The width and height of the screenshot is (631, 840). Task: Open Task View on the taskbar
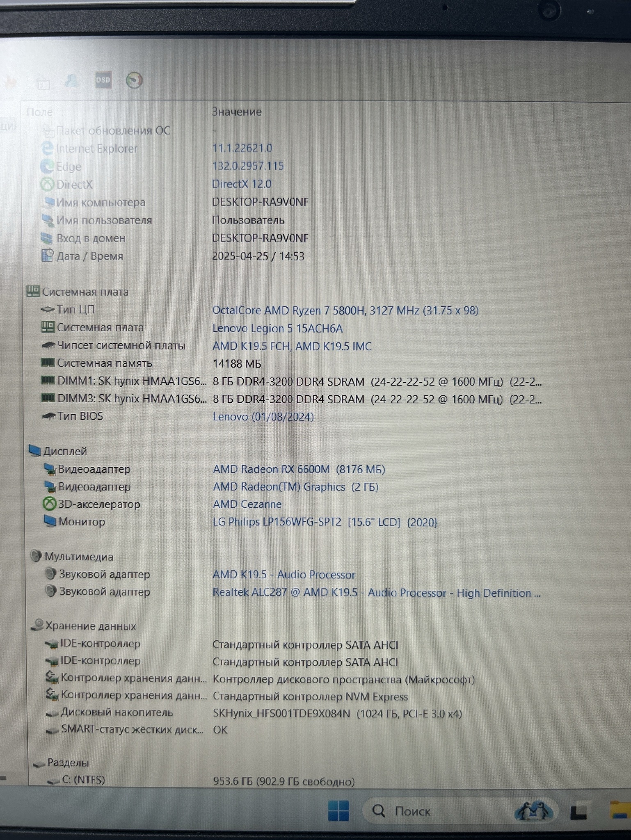coord(580,810)
